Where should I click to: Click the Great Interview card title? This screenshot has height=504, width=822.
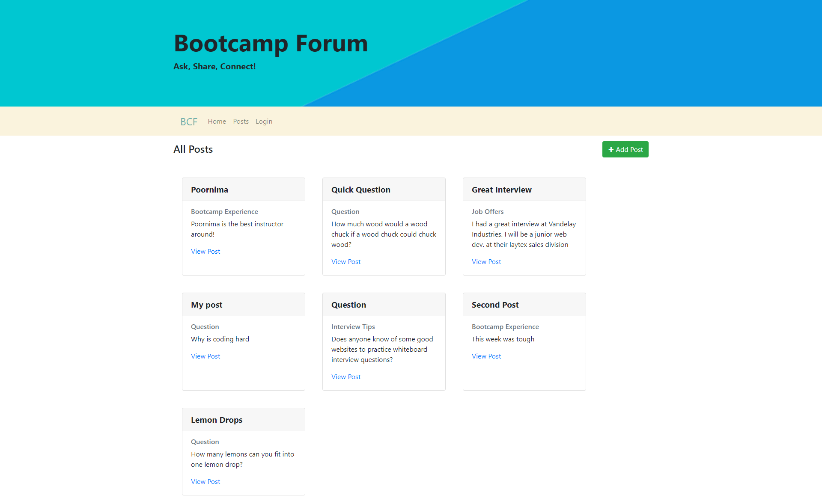tap(502, 190)
